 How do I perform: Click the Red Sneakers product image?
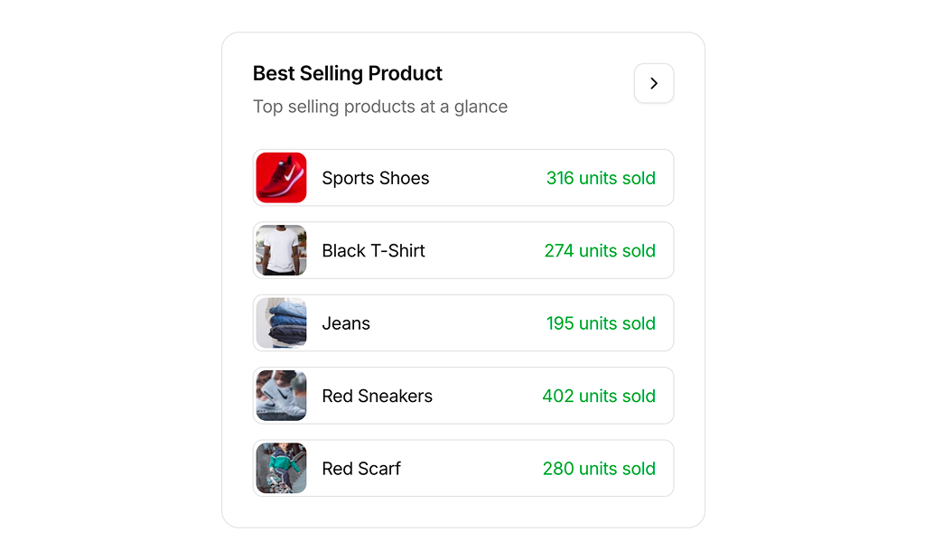[x=281, y=396]
